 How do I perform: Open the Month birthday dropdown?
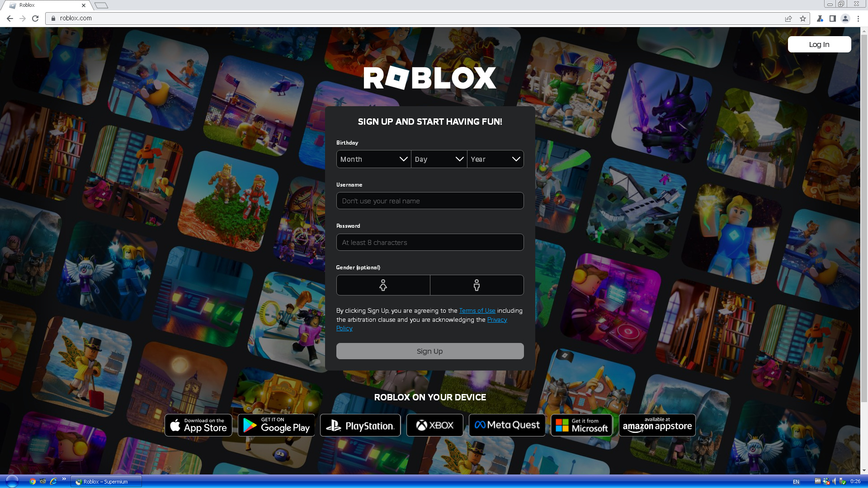373,159
